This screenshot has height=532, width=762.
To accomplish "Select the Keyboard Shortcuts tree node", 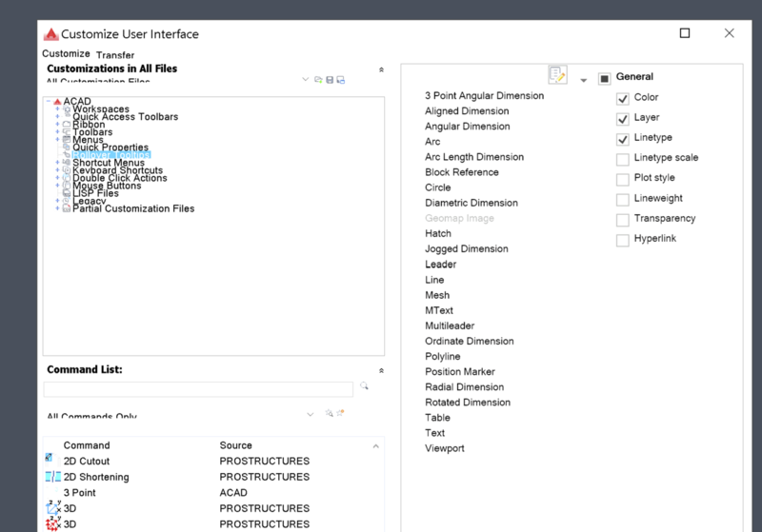I will click(119, 170).
